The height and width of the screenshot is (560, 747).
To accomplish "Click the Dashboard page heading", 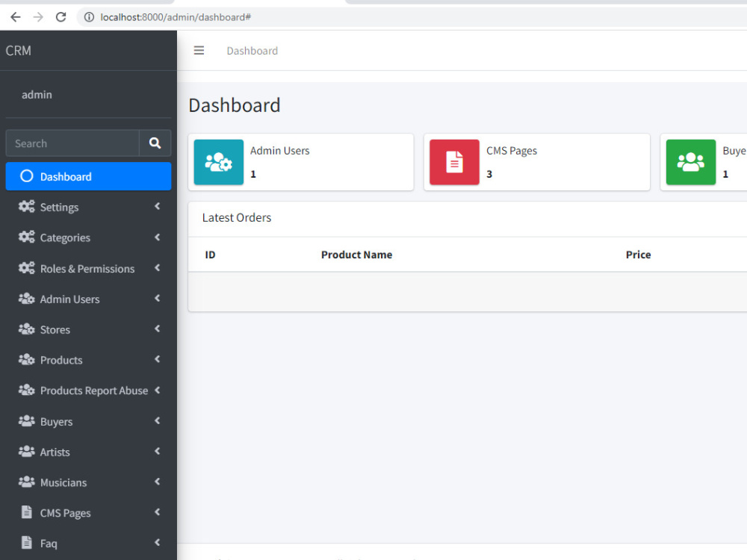I will [x=235, y=105].
